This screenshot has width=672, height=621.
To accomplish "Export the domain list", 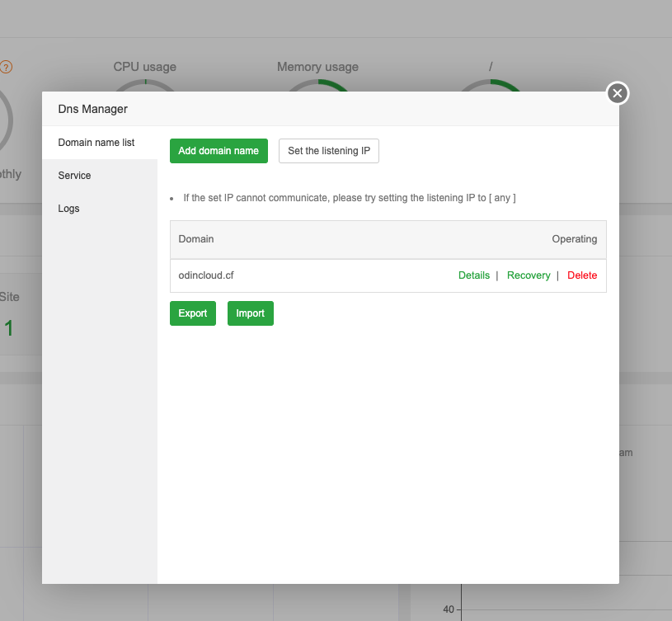I will click(193, 313).
